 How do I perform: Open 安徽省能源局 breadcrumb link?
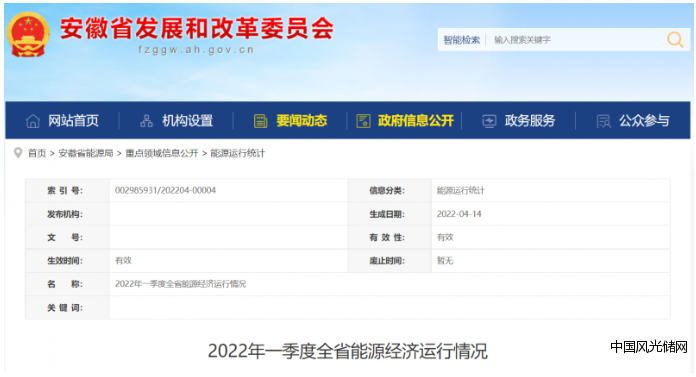86,153
